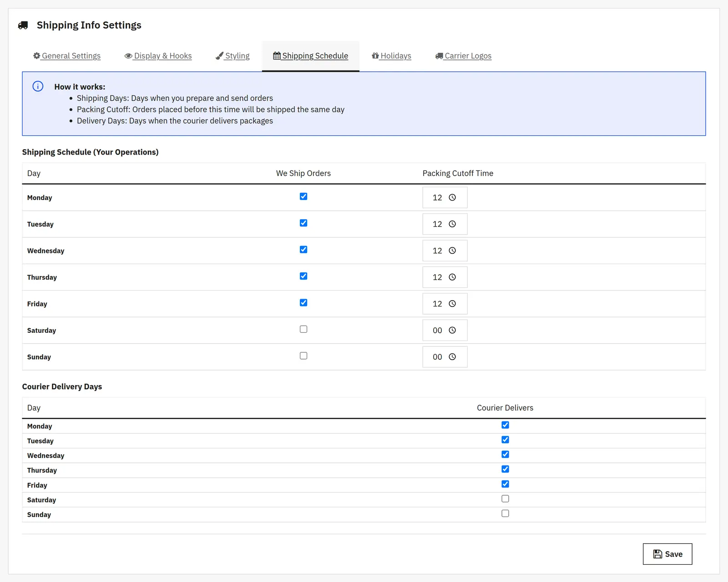Viewport: 728px width, 582px height.
Task: Click the 'We Ship Orders' column header
Action: point(303,173)
